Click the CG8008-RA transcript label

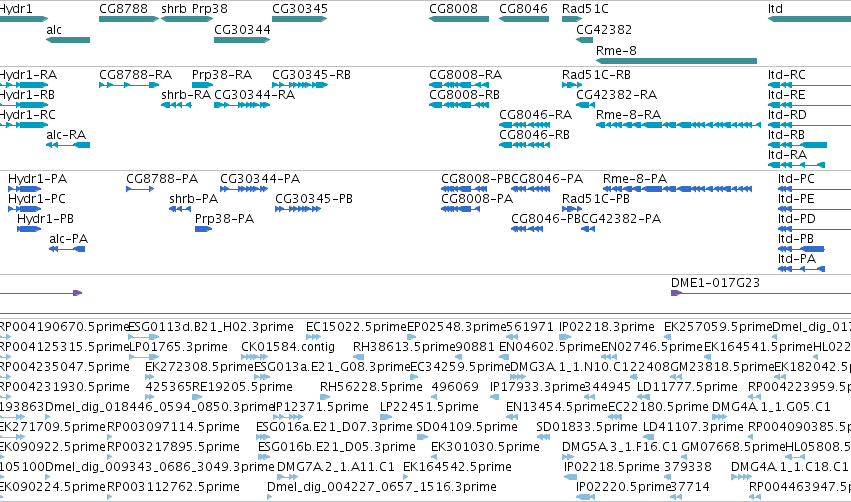click(x=465, y=75)
